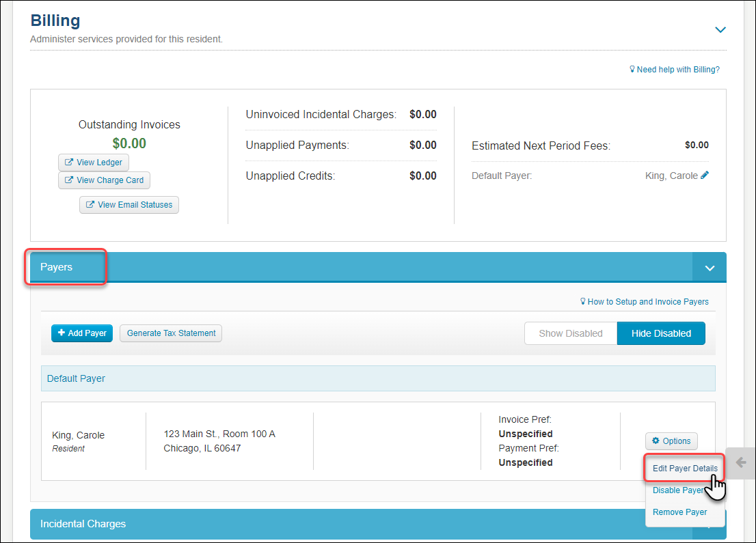756x543 pixels.
Task: Click the Payers panel title
Action: [57, 267]
